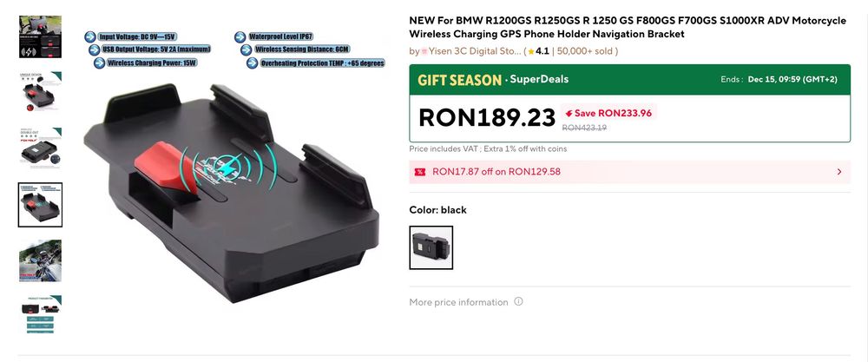View the product parameters thumbnail
This screenshot has height=362, width=868.
(40, 314)
